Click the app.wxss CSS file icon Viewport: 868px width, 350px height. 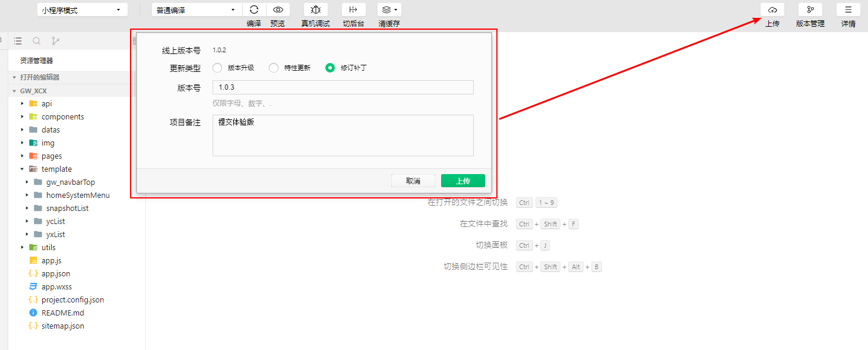tap(34, 286)
